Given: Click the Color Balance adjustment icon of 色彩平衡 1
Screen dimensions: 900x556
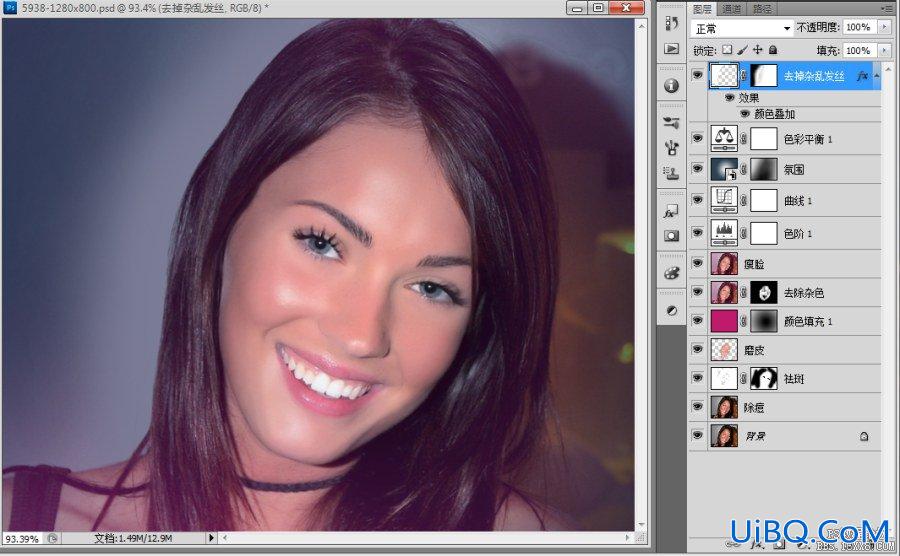Looking at the screenshot, I should [724, 138].
